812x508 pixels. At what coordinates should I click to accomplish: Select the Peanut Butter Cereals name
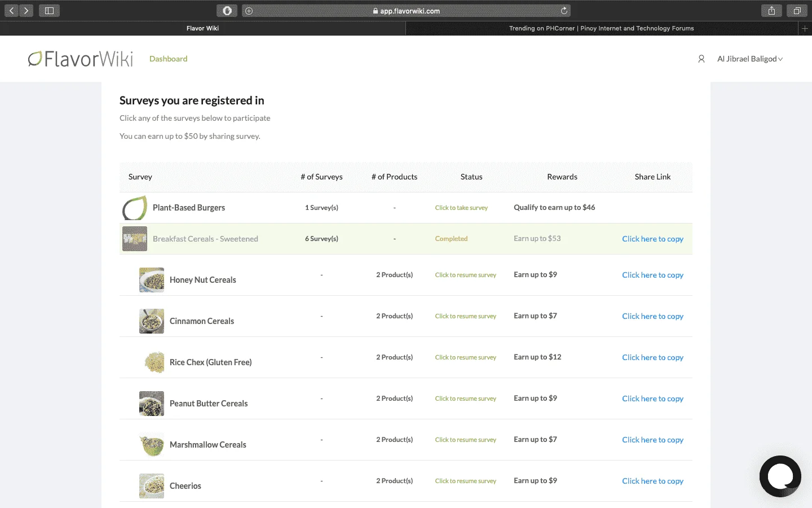pyautogui.click(x=209, y=404)
